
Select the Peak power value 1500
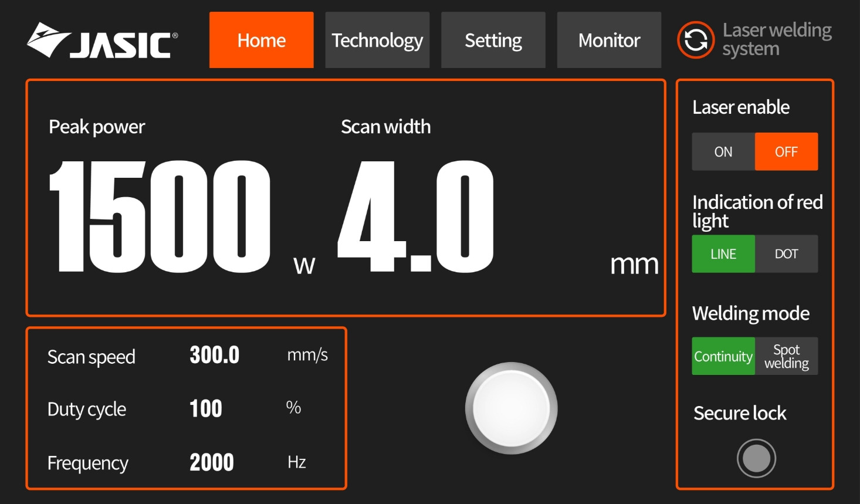pos(160,217)
